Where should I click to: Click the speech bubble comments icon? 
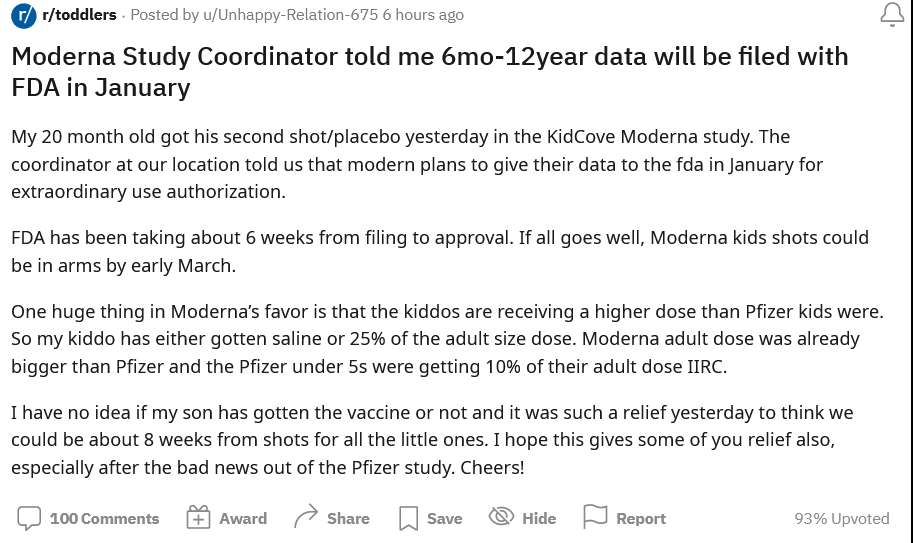coord(29,518)
